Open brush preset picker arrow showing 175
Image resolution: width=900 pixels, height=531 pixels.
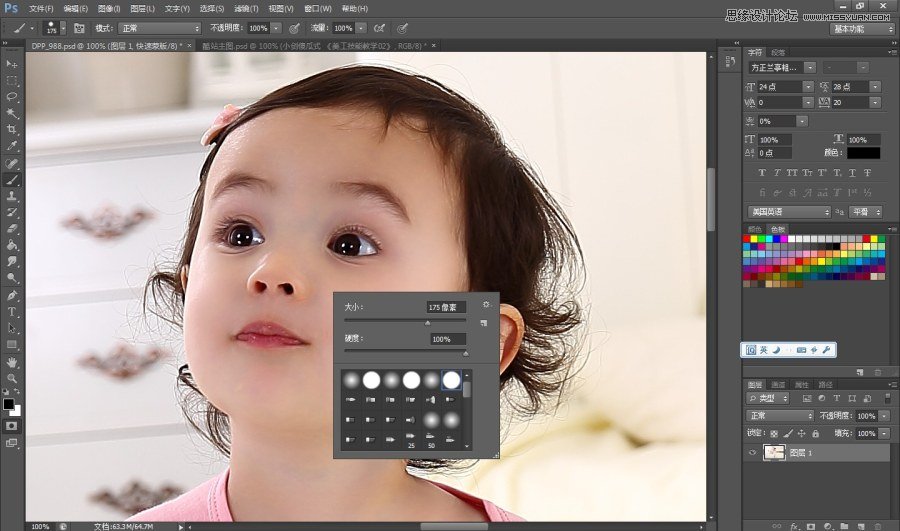(63, 28)
